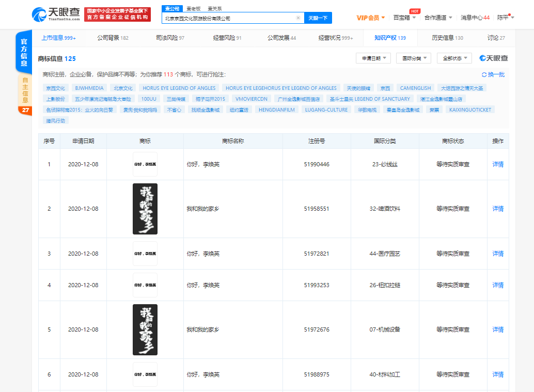Open the 你好,李焕英 trademark image in row 1
The width and height of the screenshot is (534, 392).
coord(145,164)
